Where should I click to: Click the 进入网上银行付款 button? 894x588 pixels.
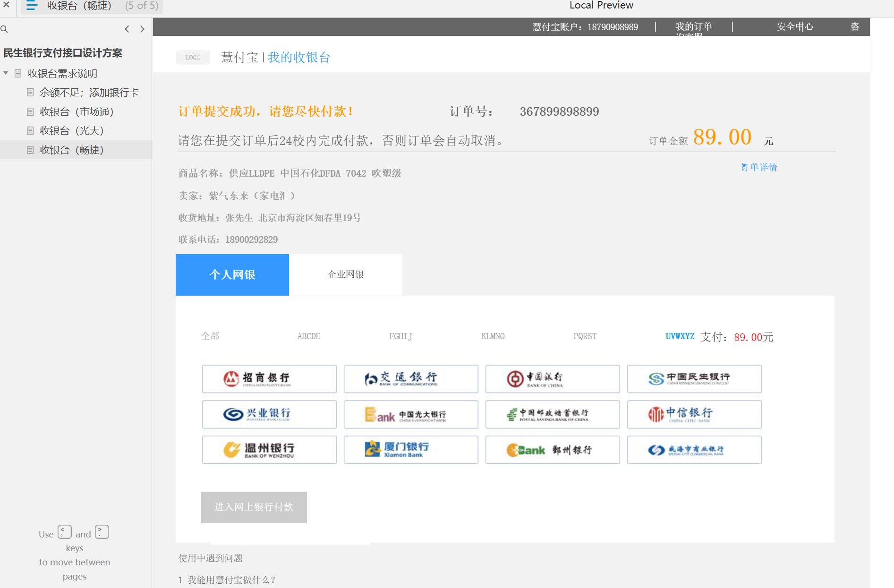click(x=254, y=507)
